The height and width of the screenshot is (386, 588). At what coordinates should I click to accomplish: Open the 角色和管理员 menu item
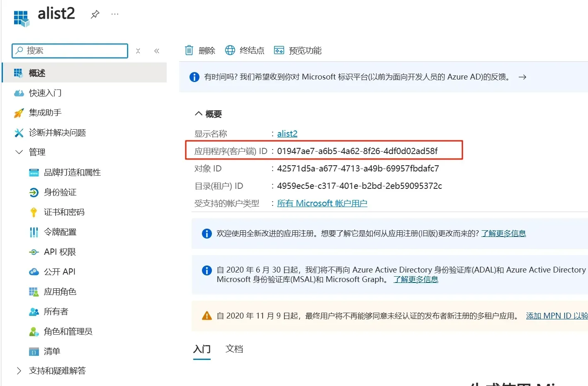click(x=68, y=331)
